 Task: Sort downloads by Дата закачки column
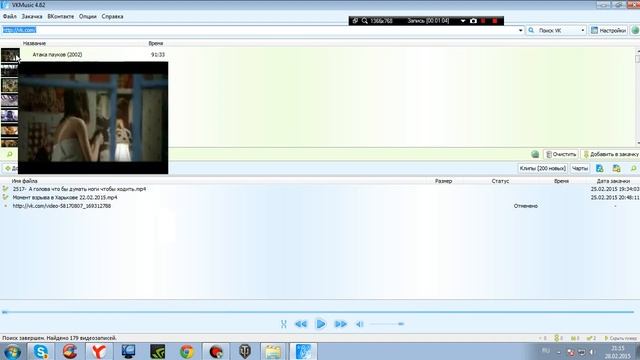[613, 181]
